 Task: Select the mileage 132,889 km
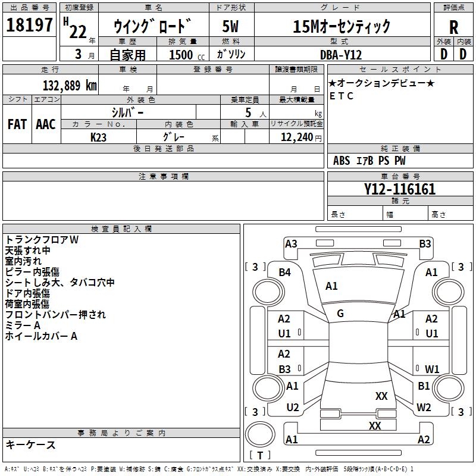(x=70, y=86)
